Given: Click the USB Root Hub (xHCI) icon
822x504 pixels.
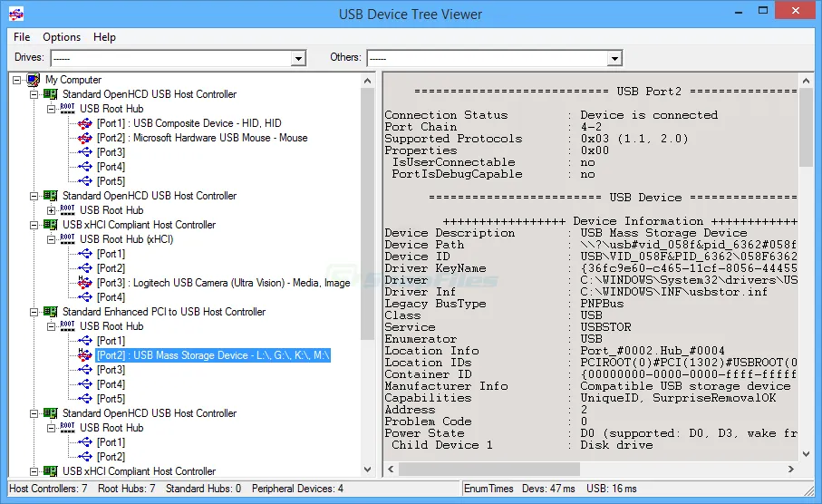Looking at the screenshot, I should click(68, 239).
